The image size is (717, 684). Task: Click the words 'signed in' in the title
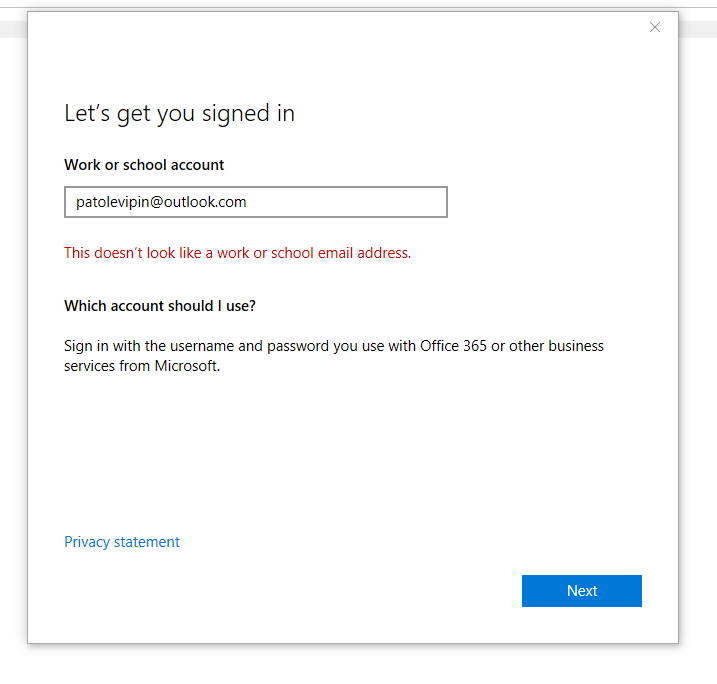point(248,114)
